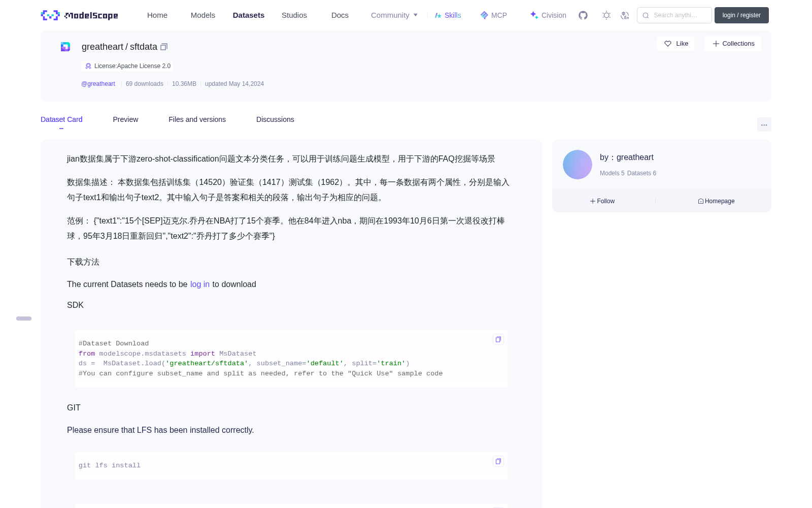
Task: Open Models in the top navigation
Action: [203, 15]
